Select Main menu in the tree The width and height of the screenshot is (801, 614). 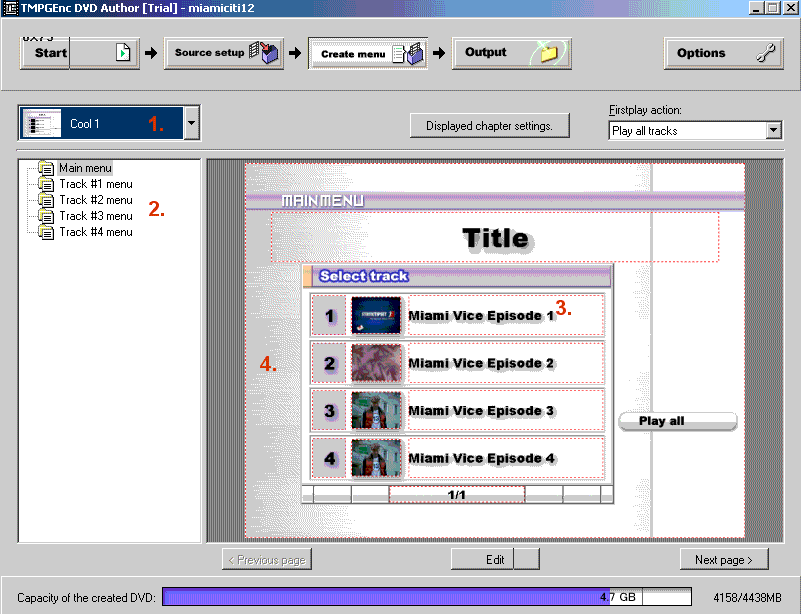click(x=85, y=168)
